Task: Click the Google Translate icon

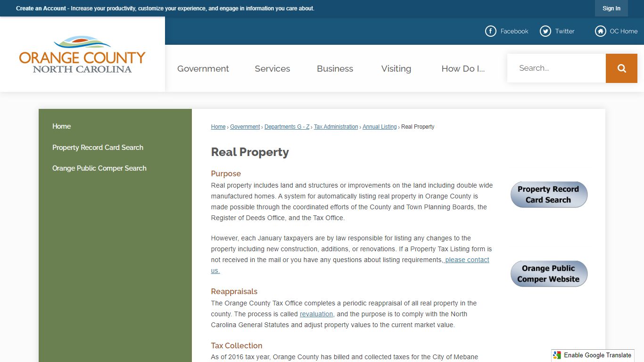Action: click(557, 355)
